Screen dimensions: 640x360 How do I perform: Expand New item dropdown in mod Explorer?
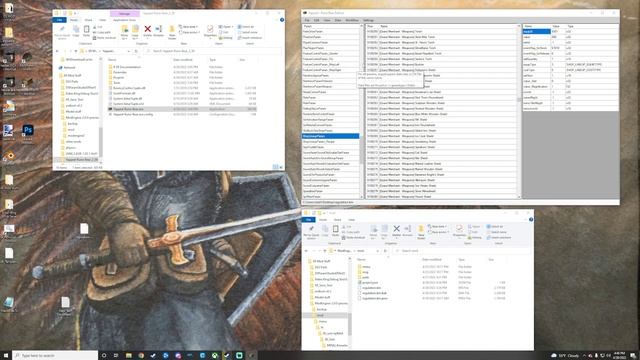437,227
